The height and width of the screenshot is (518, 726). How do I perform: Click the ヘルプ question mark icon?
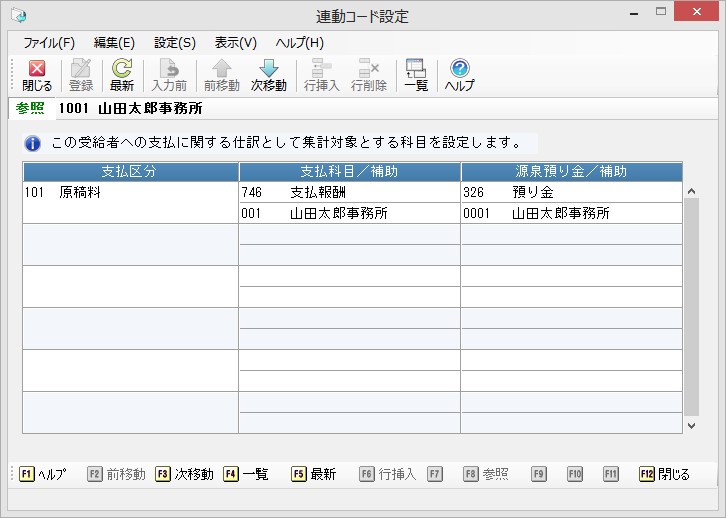[460, 69]
